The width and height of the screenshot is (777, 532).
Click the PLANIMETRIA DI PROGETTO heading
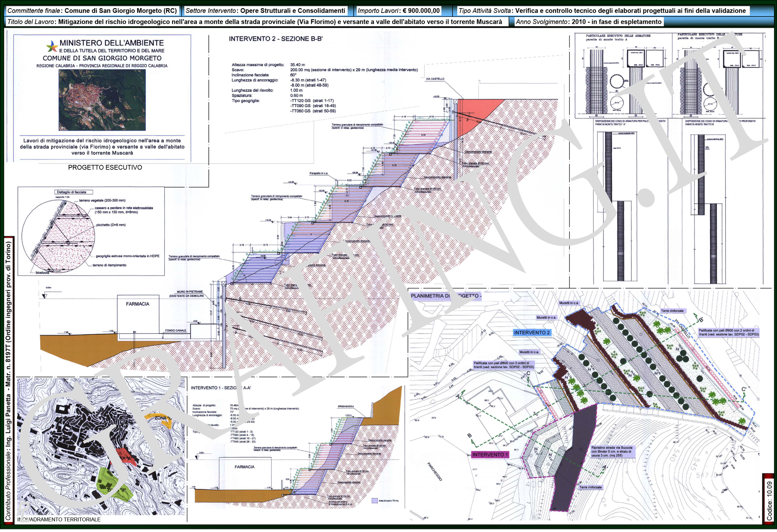[x=445, y=296]
